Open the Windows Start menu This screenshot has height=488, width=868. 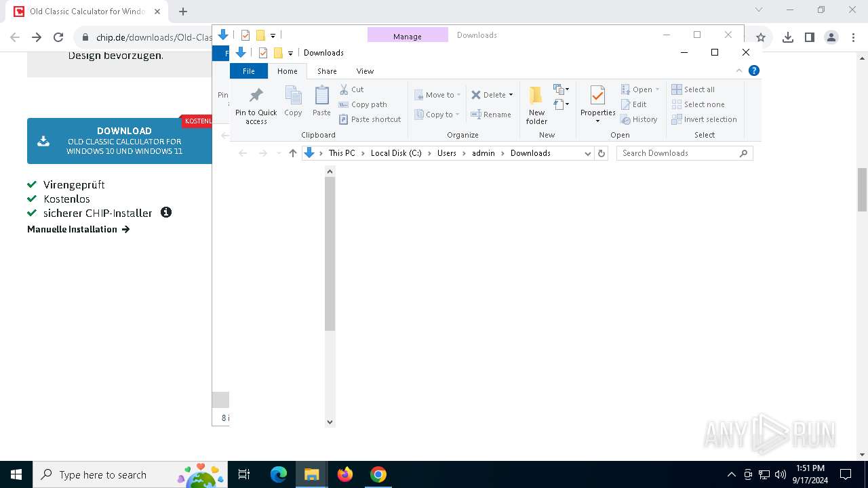(x=16, y=474)
